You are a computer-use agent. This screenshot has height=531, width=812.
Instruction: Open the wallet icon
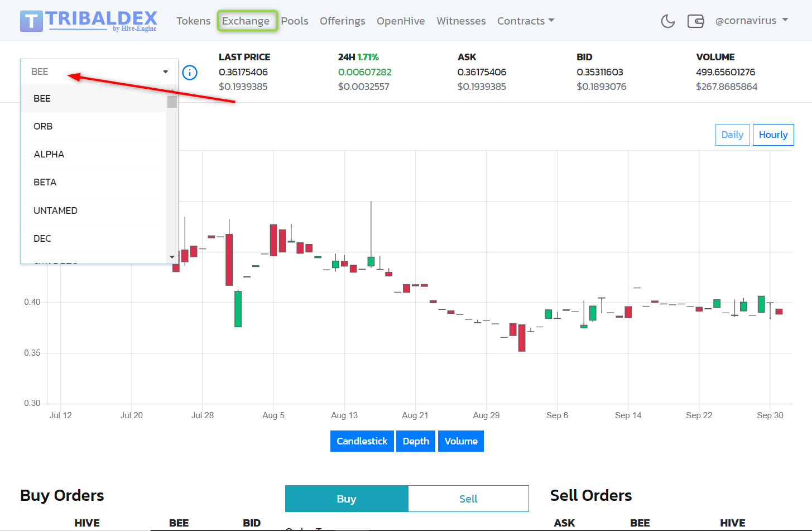695,21
